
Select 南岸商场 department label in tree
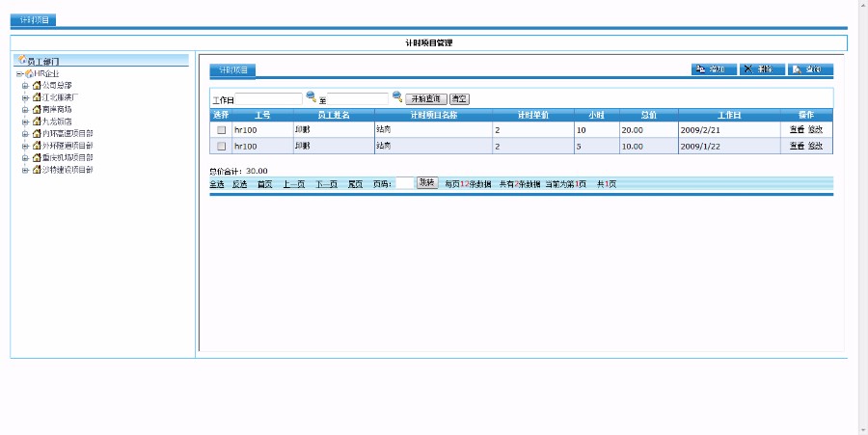(x=57, y=110)
